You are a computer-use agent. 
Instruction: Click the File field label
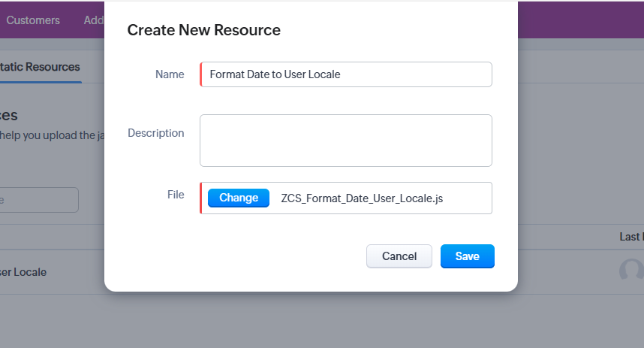point(176,195)
